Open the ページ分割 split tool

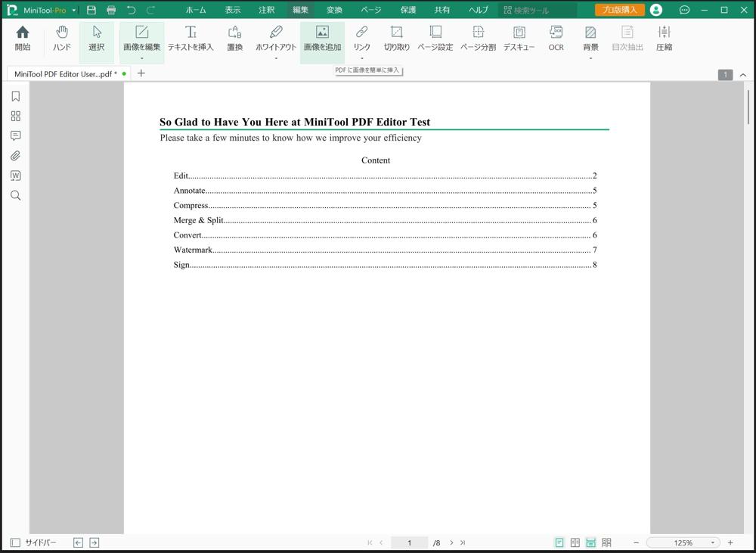point(478,39)
